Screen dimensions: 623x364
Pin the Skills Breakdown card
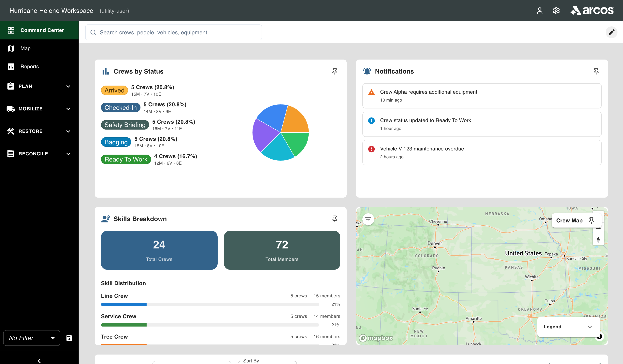click(x=335, y=219)
